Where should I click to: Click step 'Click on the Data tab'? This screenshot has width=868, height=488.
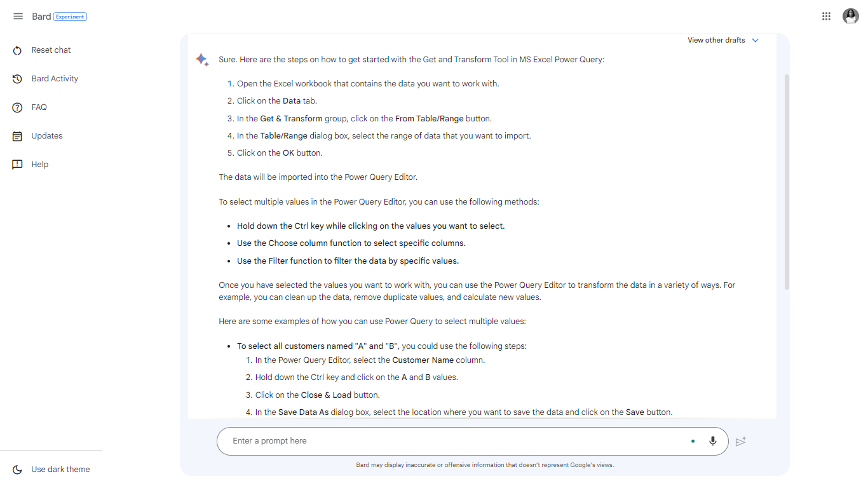[277, 101]
